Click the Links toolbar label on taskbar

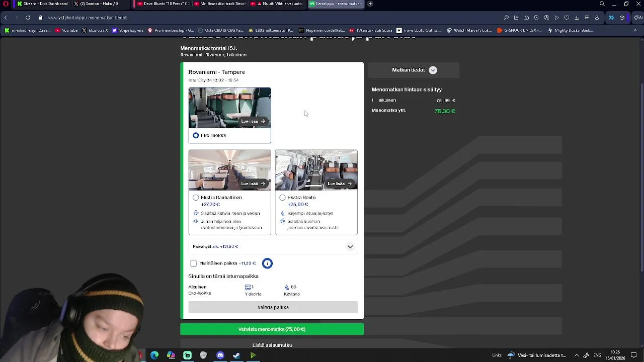pos(497,355)
